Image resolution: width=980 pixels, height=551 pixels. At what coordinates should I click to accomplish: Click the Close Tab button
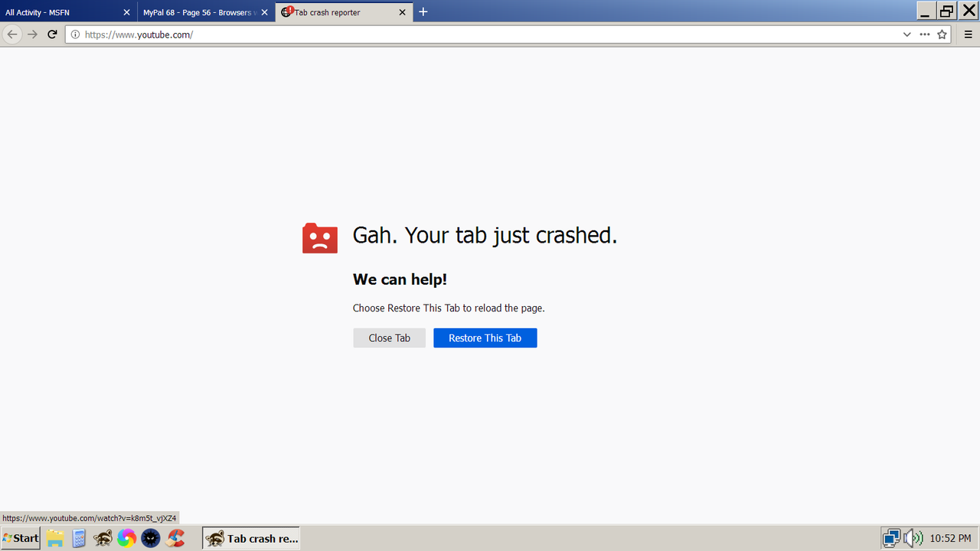click(389, 338)
